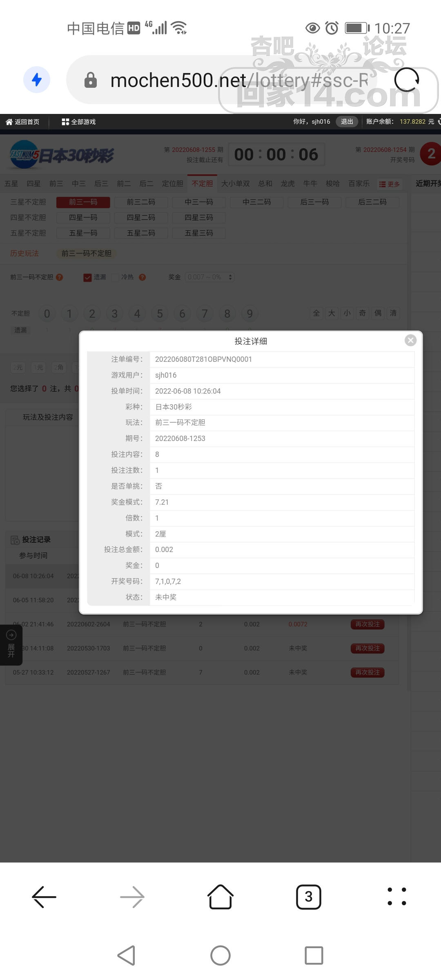This screenshot has height=980, width=441.
Task: Open browser tabs counter showing 3
Action: pos(308,897)
